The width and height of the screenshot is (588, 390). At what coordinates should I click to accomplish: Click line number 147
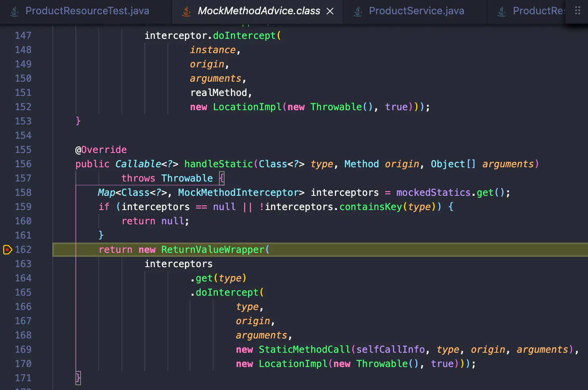(23, 36)
